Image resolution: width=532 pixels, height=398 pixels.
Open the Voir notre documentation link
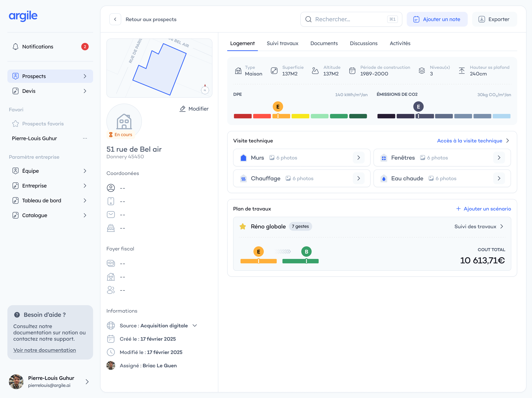(x=45, y=350)
